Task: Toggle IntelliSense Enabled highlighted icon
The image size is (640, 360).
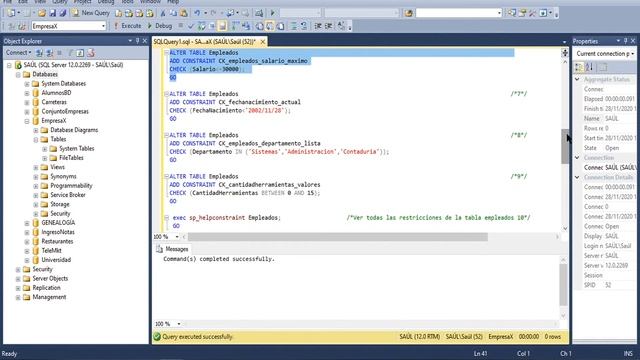Action: tap(222, 26)
